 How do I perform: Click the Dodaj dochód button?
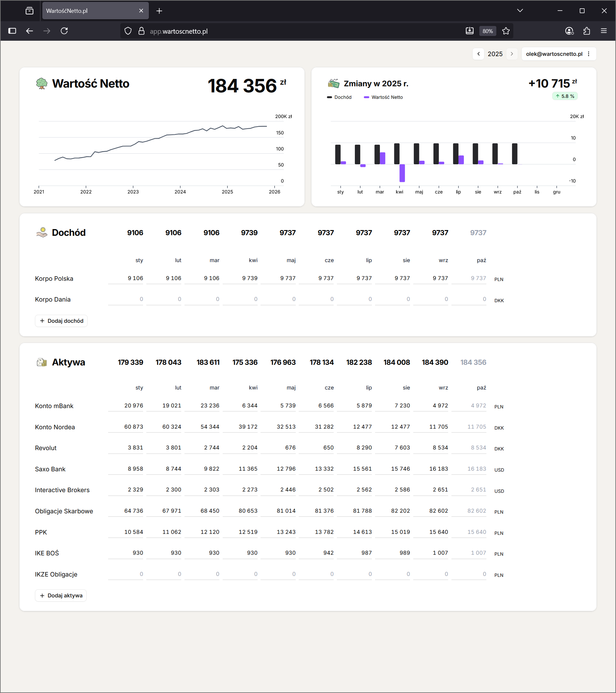[61, 321]
